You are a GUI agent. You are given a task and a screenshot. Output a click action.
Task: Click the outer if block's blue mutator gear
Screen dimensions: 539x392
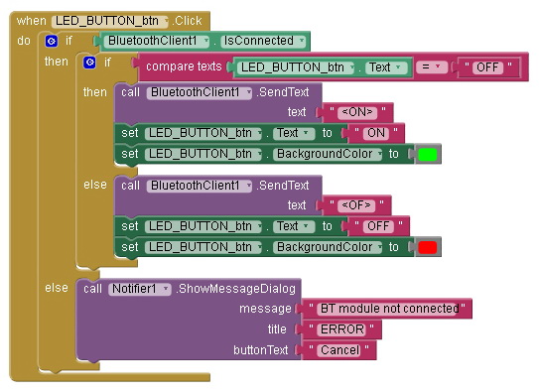(52, 42)
